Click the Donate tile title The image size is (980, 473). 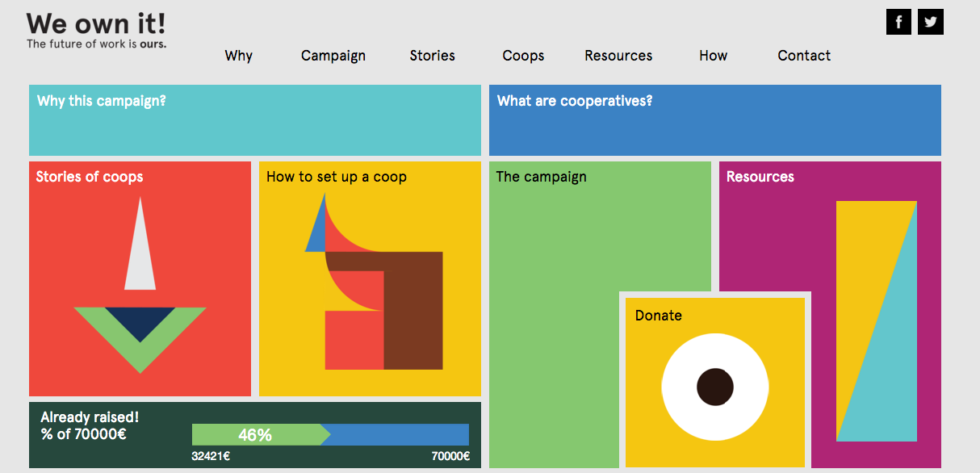point(659,316)
